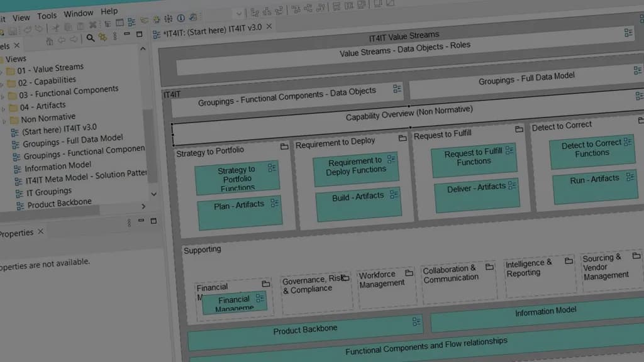Click the search magnifier in model tree toolbar
The image size is (644, 362).
click(x=91, y=38)
